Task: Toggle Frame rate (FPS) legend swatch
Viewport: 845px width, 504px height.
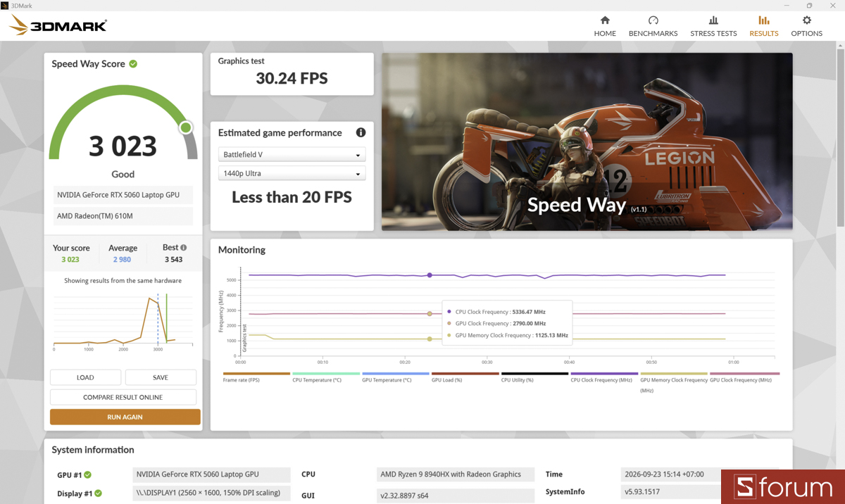Action: click(256, 374)
